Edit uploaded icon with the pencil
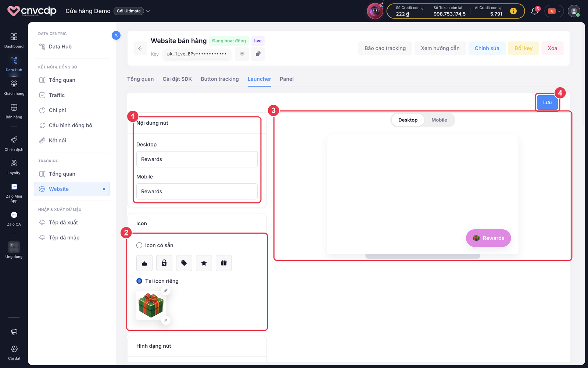Screen dimensions: 588x368 166,291
